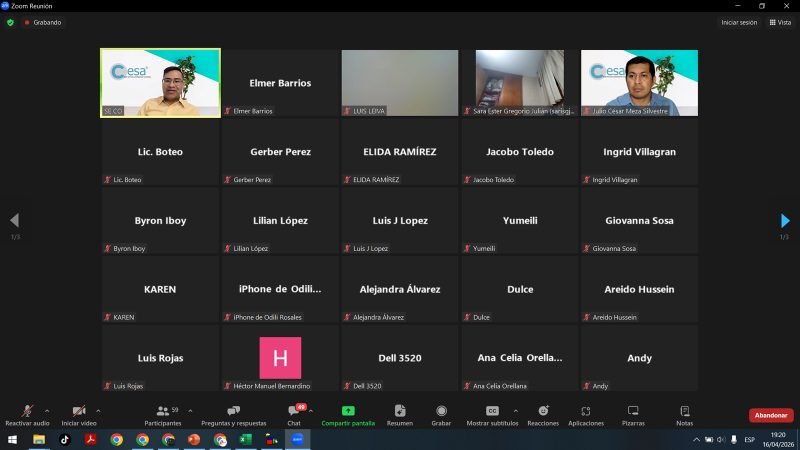The height and width of the screenshot is (450, 800).
Task: Toggle Mostrar subtítulos CC button
Action: point(492,415)
